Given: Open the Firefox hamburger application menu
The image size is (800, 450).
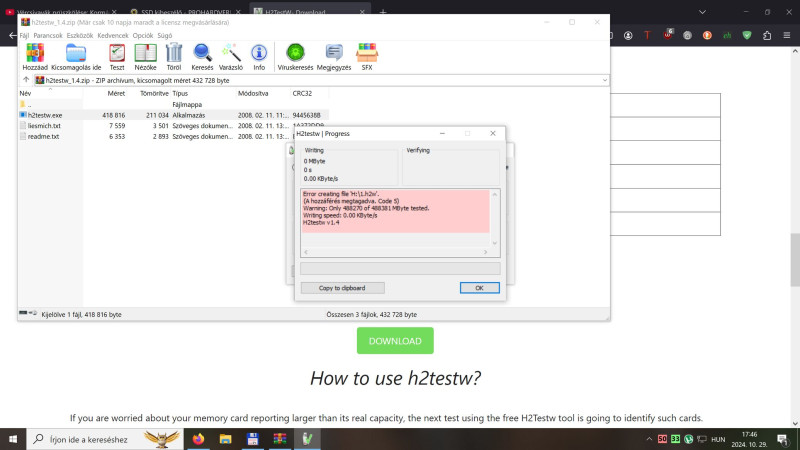Looking at the screenshot, I should [x=787, y=36].
